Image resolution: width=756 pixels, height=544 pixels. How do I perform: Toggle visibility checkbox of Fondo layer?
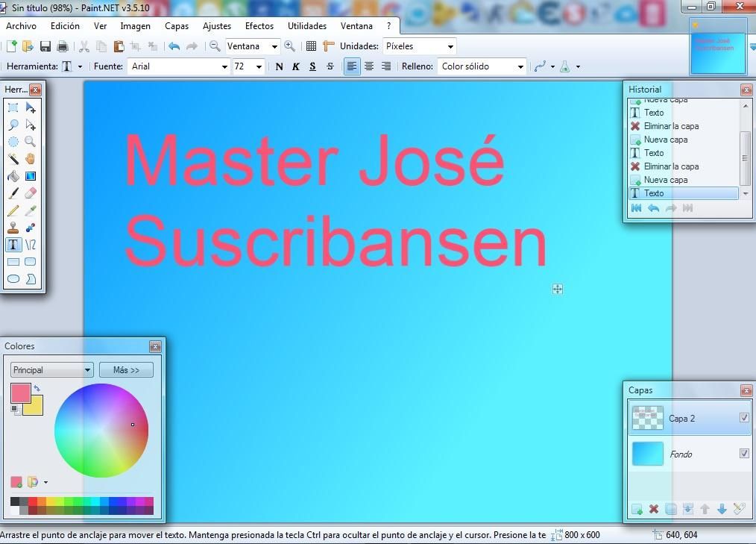click(744, 454)
